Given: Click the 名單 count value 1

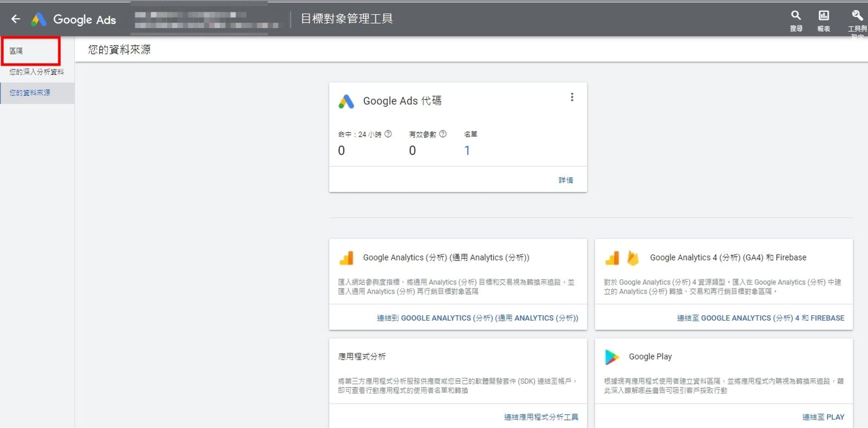Looking at the screenshot, I should 467,150.
